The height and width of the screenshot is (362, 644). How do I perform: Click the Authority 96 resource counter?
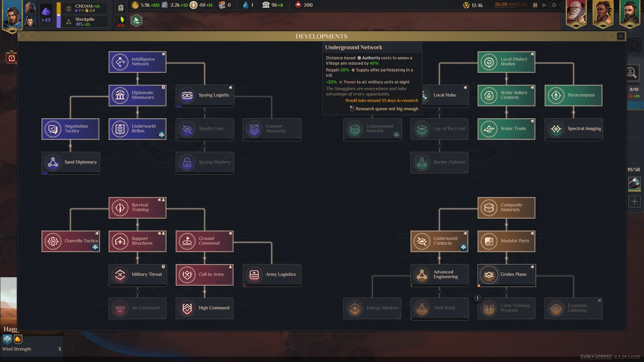coord(272,5)
